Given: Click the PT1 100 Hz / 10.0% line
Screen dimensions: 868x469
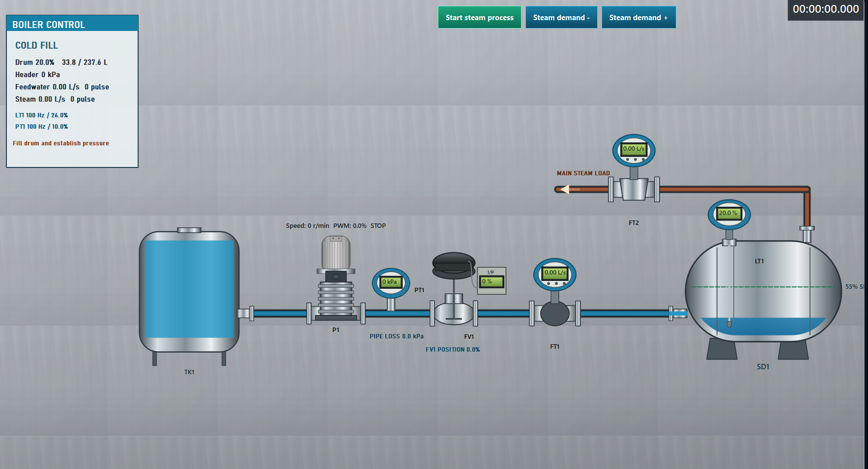Looking at the screenshot, I should click(42, 127).
